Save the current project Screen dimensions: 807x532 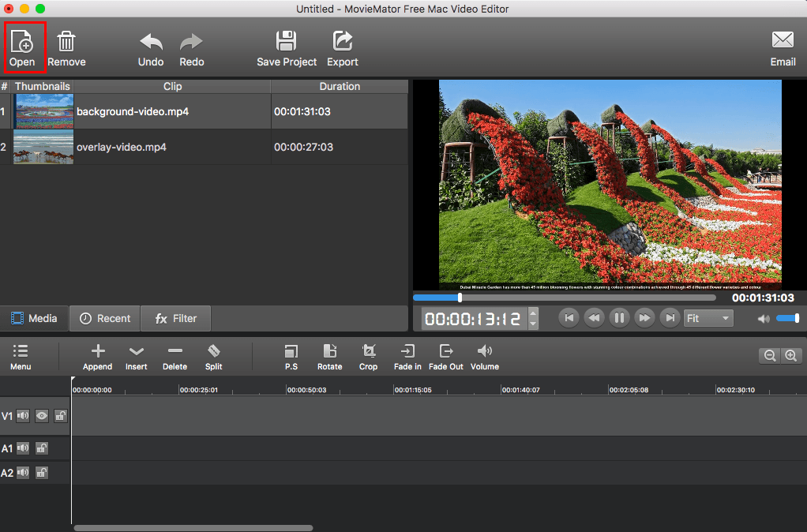click(x=287, y=47)
